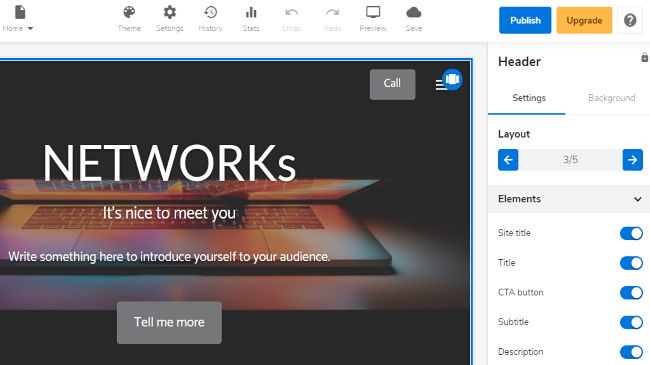
Task: Open the Settings gear
Action: coord(170,19)
